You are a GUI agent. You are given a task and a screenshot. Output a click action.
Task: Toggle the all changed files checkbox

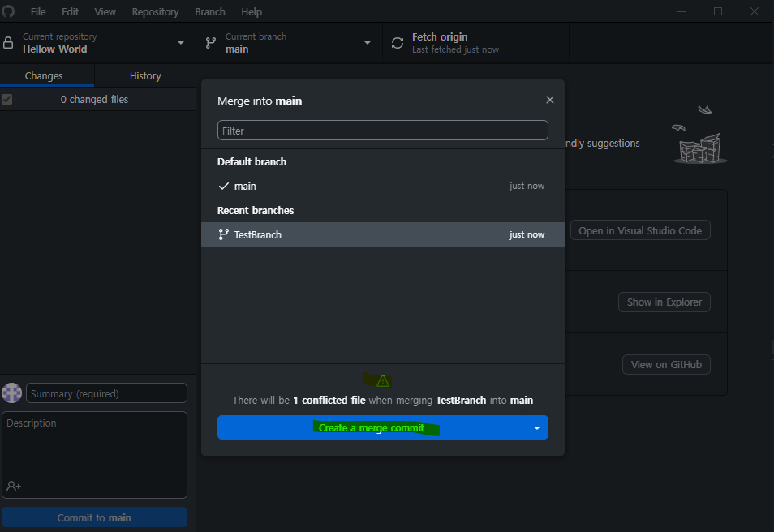pos(7,99)
